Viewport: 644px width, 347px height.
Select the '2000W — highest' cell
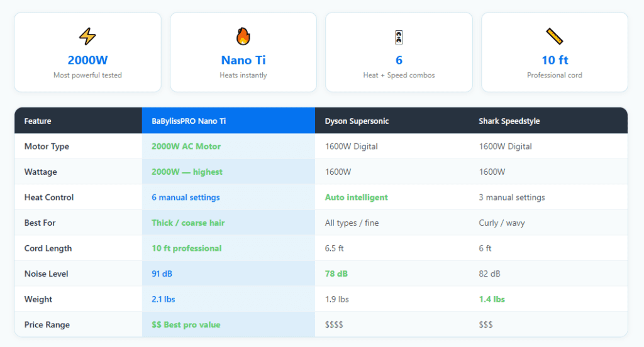point(187,172)
